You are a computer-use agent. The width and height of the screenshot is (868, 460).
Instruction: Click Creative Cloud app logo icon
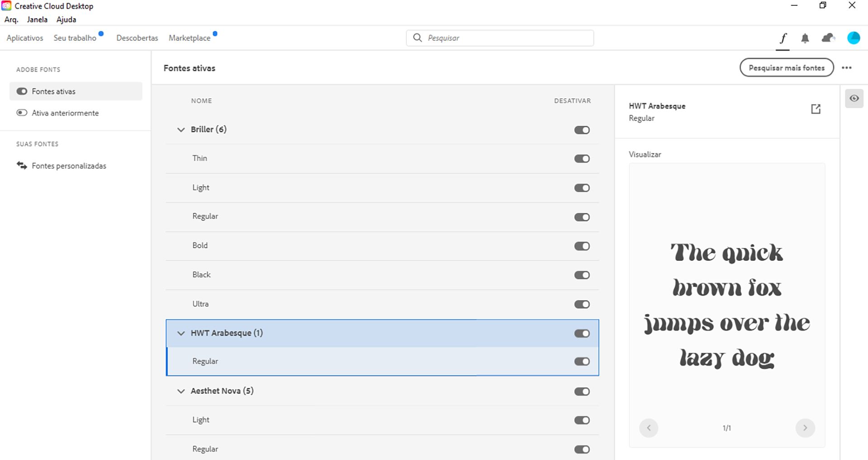6,6
